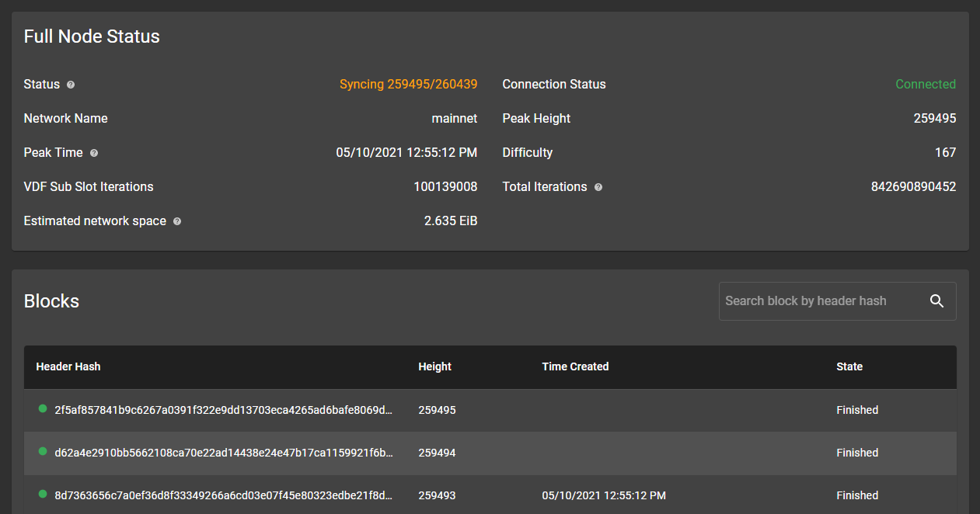
Task: Click the Difficulty value 167
Action: 946,153
